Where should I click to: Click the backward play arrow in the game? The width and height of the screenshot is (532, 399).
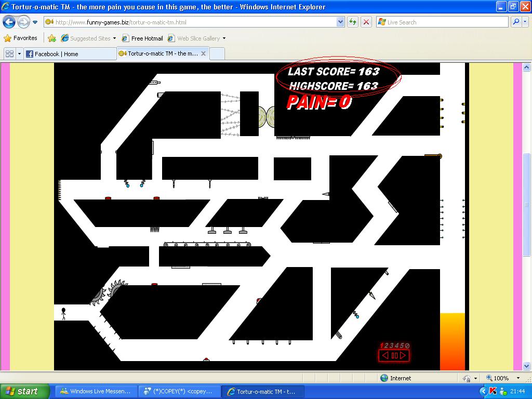(384, 355)
